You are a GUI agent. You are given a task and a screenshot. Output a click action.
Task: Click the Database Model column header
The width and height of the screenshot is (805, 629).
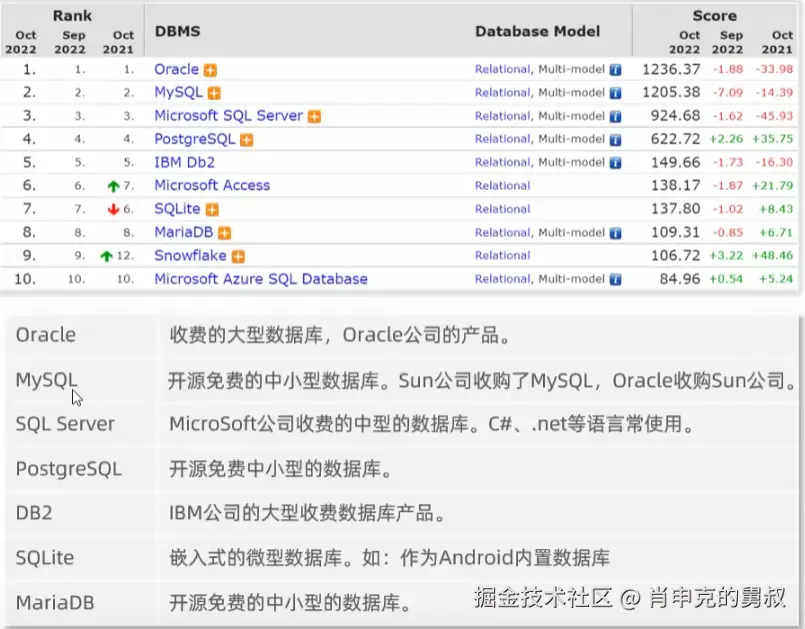pos(538,31)
